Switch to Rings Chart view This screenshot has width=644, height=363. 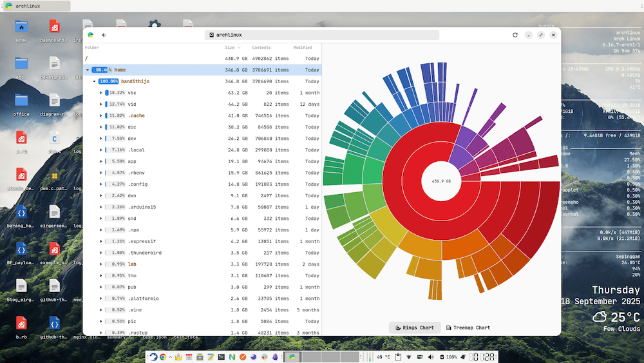tap(415, 328)
